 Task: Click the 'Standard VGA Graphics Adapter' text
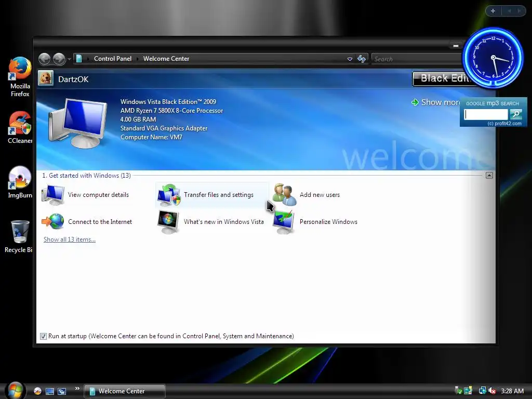click(164, 128)
